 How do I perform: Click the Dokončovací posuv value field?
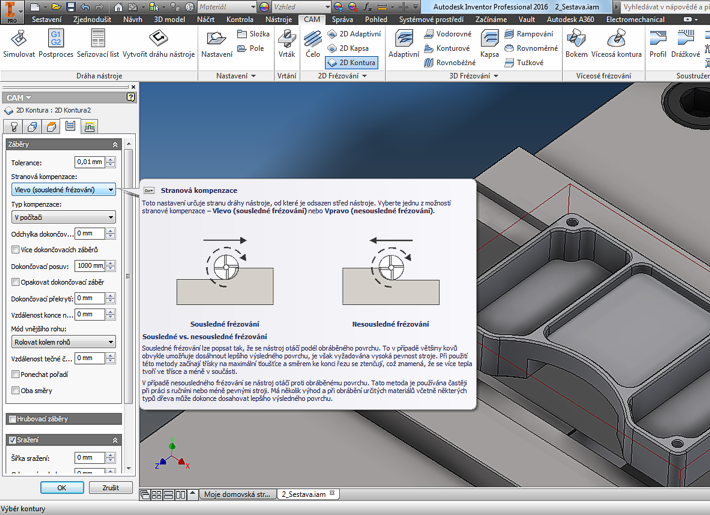click(89, 265)
